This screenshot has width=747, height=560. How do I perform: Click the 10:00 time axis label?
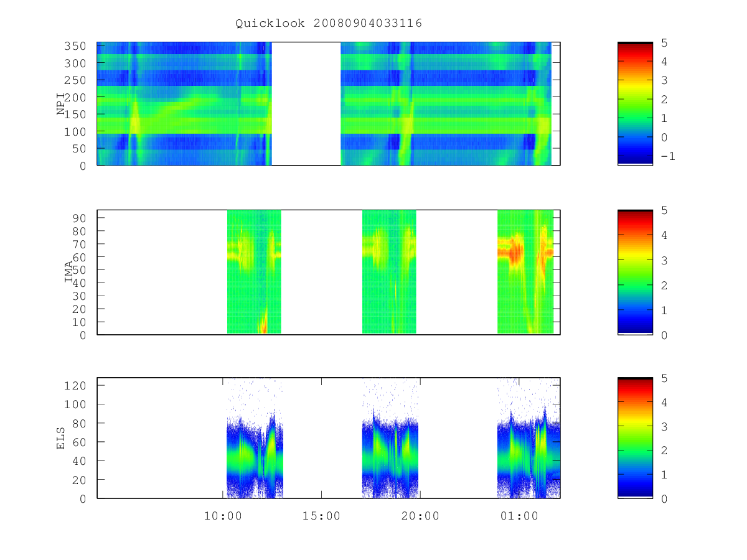223,516
